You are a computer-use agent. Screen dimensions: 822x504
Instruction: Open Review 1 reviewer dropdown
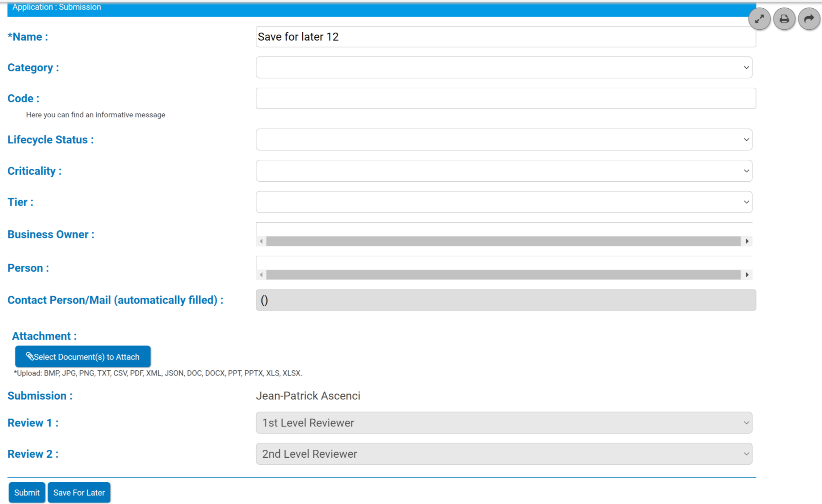point(504,423)
